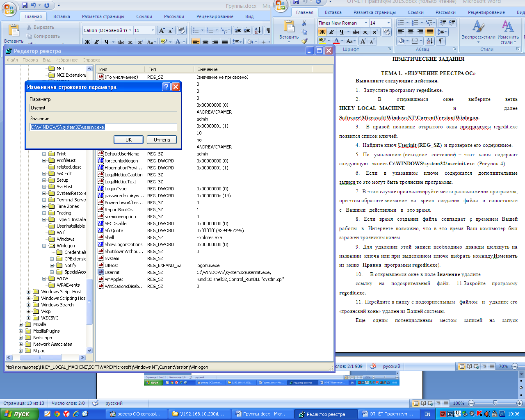
Task: Open the Избранное menu in the Registry Editor
Action: [66, 60]
